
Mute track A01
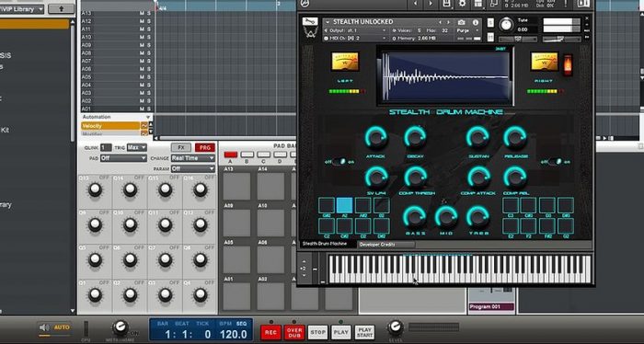coord(142,109)
